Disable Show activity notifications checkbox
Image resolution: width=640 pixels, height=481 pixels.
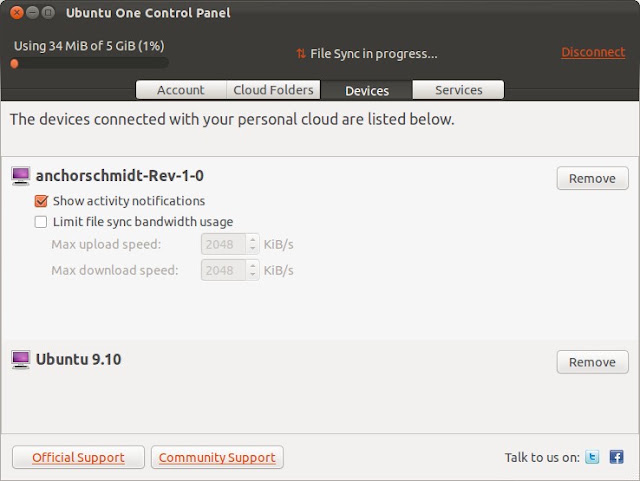coord(41,201)
